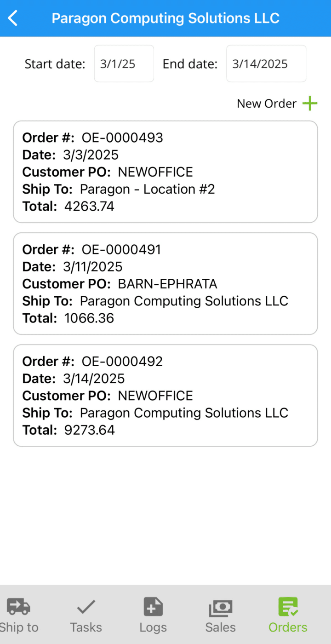Image resolution: width=331 pixels, height=644 pixels.
Task: Open order OE-0000491 card
Action: click(x=165, y=283)
